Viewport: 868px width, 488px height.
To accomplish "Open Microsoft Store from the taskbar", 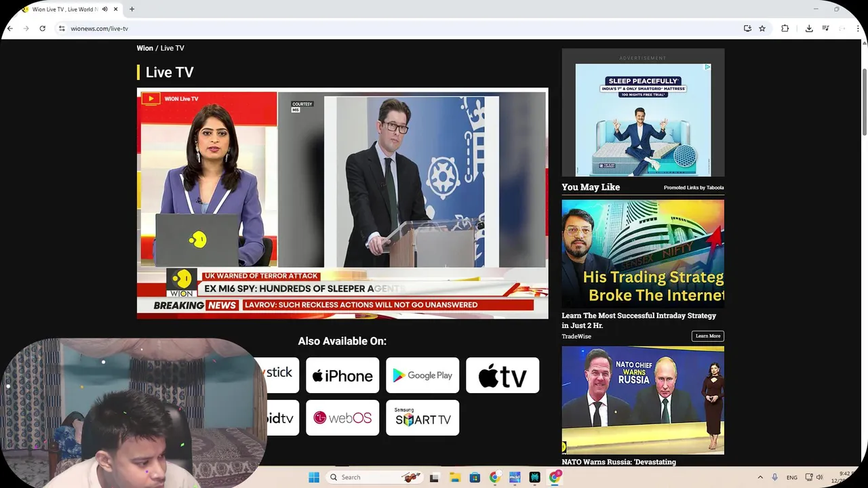I will coord(475,477).
